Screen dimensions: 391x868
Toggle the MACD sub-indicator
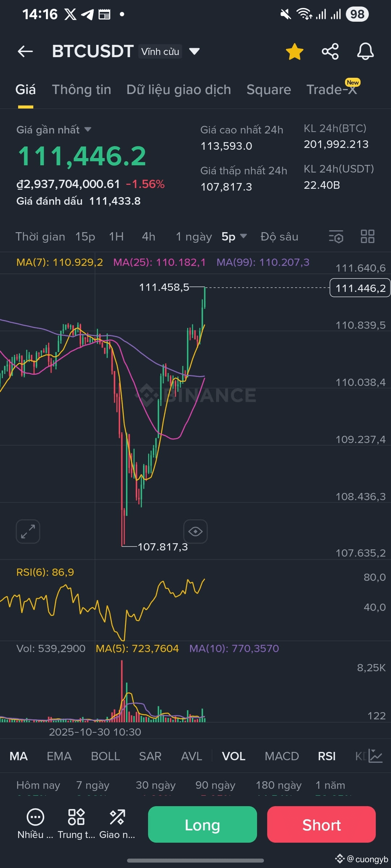[x=282, y=756]
